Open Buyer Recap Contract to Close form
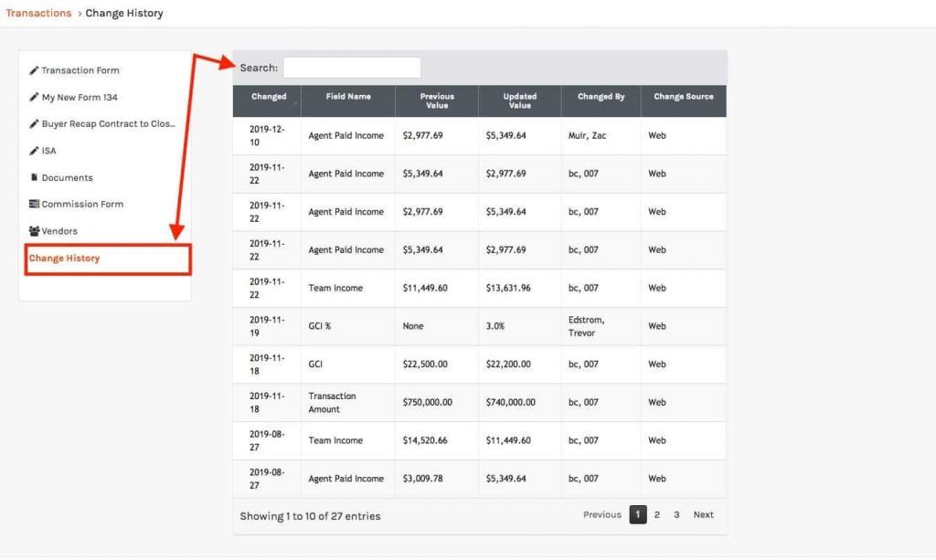The width and height of the screenshot is (936, 560). (108, 124)
